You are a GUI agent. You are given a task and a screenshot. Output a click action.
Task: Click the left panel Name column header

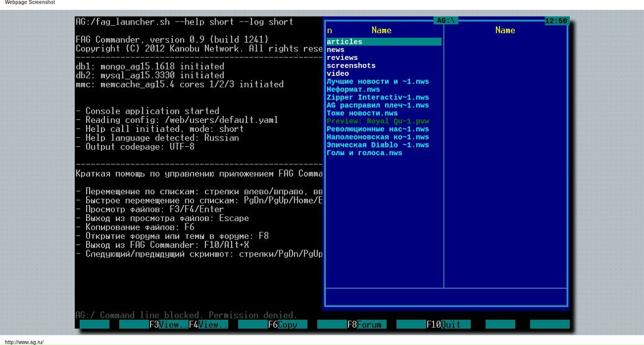(x=381, y=30)
